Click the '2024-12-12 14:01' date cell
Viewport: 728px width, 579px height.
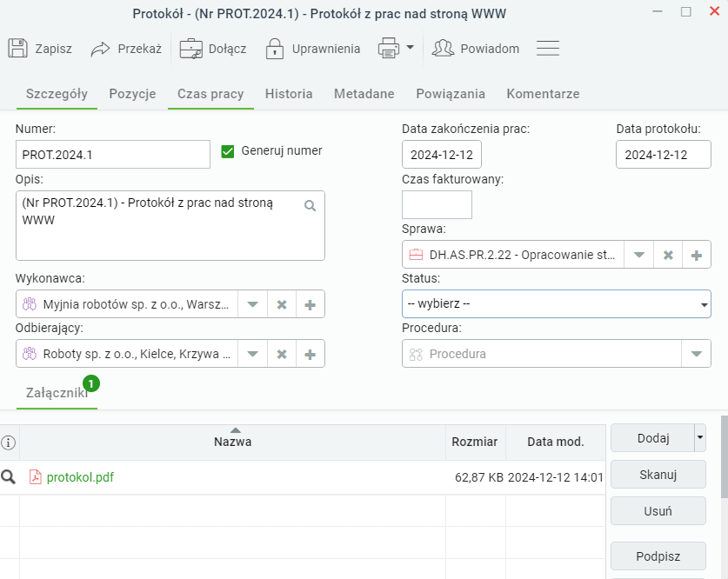coord(555,477)
